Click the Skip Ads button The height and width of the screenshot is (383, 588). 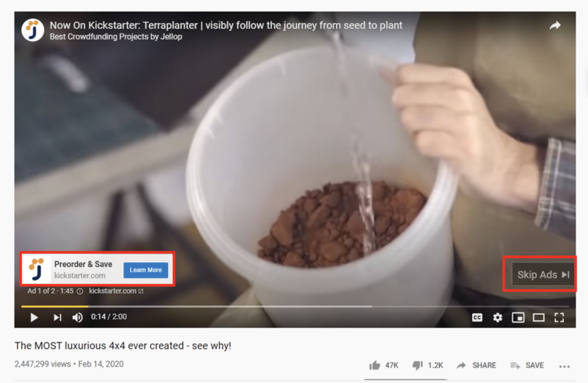click(x=543, y=274)
